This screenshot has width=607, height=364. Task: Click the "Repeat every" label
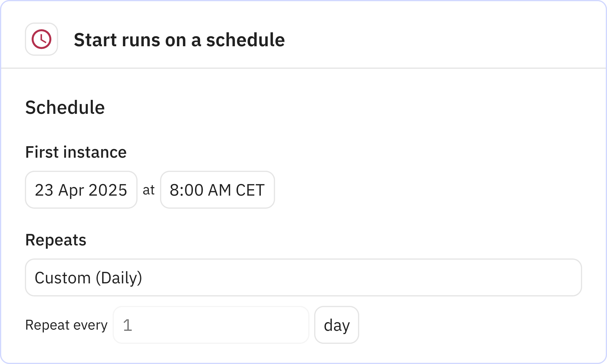66,325
